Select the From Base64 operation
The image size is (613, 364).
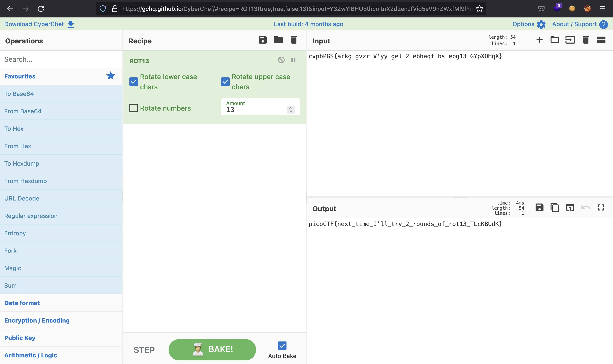tap(61, 111)
